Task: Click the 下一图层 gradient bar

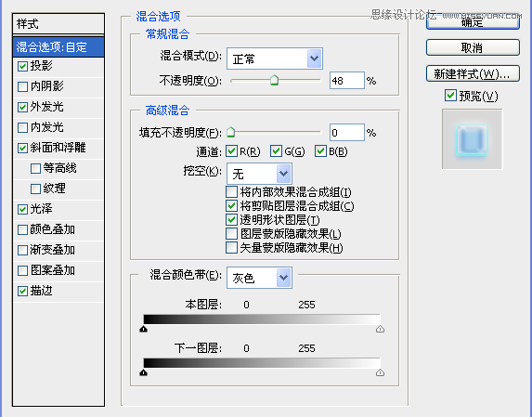Action: (x=262, y=363)
